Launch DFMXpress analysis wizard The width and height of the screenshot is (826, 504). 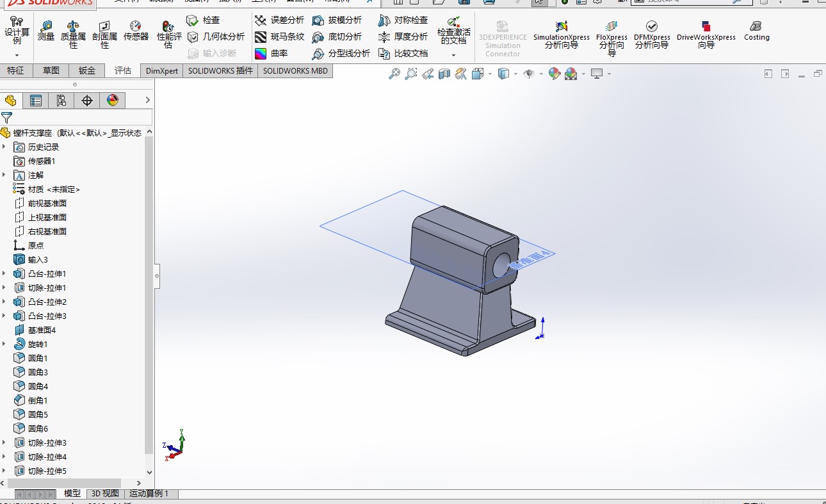pos(652,35)
